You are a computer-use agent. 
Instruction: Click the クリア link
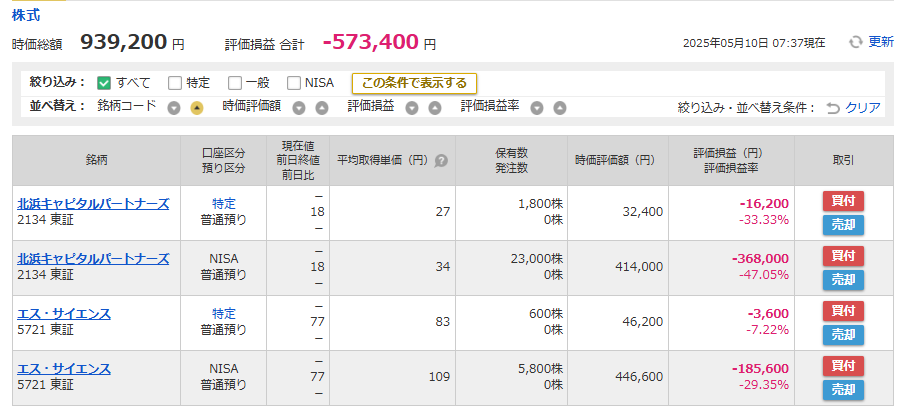pyautogui.click(x=863, y=108)
